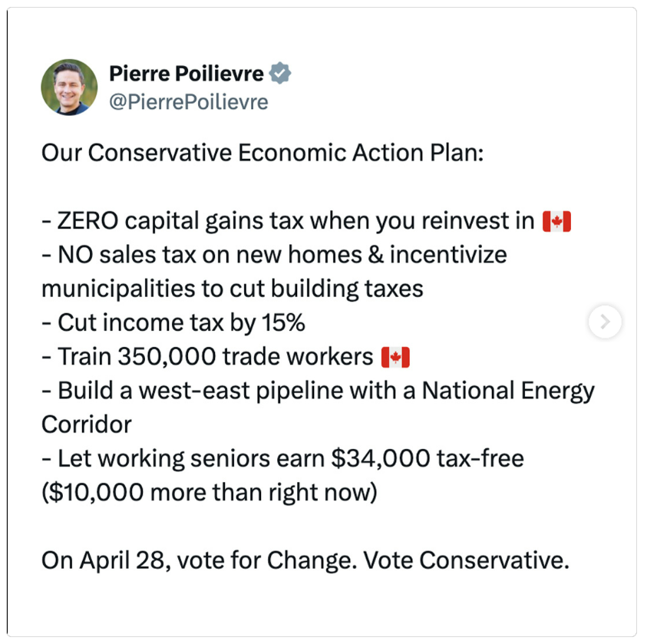Image resolution: width=647 pixels, height=644 pixels.
Task: Click the next slide chevron arrow
Action: point(605,322)
